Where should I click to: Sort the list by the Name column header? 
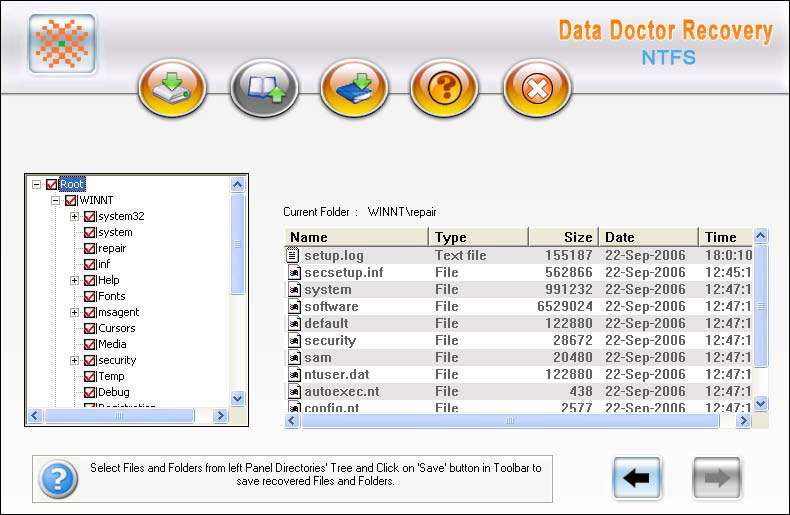356,237
